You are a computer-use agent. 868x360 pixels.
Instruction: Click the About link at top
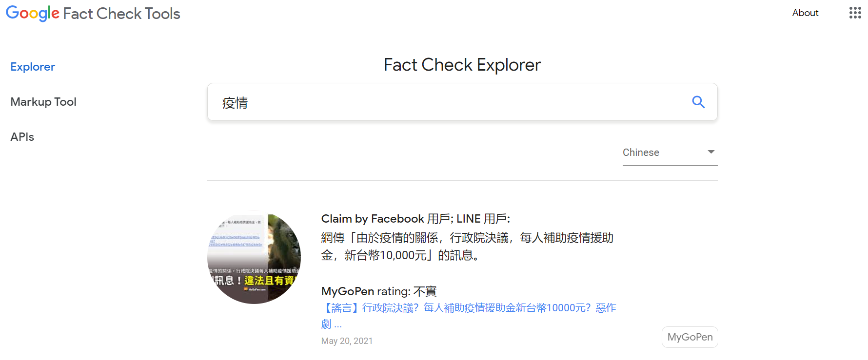coord(805,13)
